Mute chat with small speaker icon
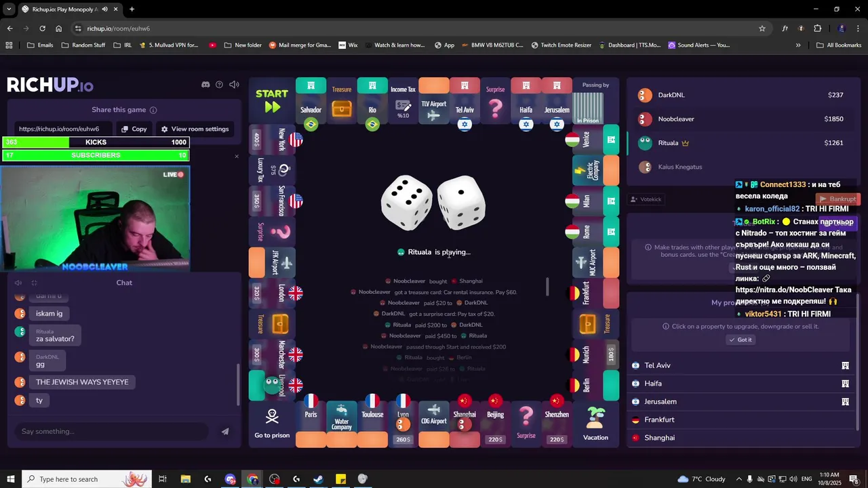Viewport: 868px width, 488px height. [18, 283]
